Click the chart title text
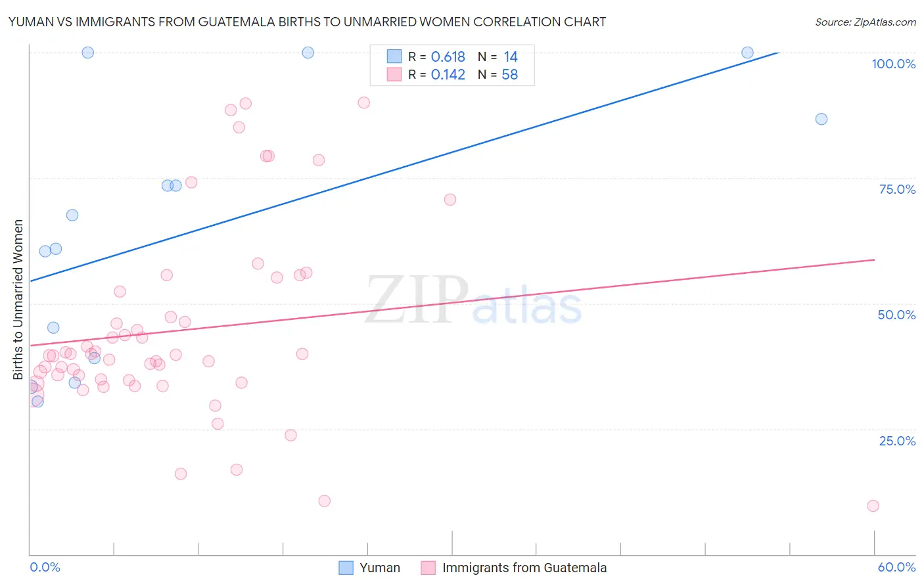Image resolution: width=924 pixels, height=586 pixels. (307, 22)
